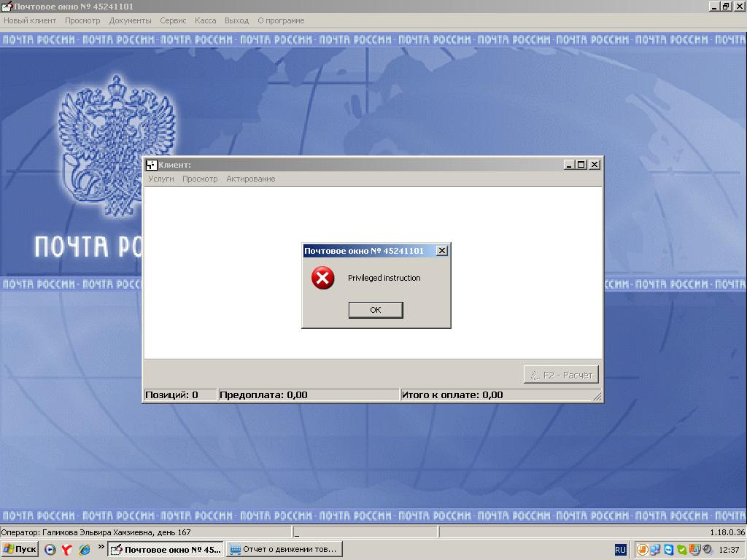Click the Клиент window title bar icon

pos(151,165)
